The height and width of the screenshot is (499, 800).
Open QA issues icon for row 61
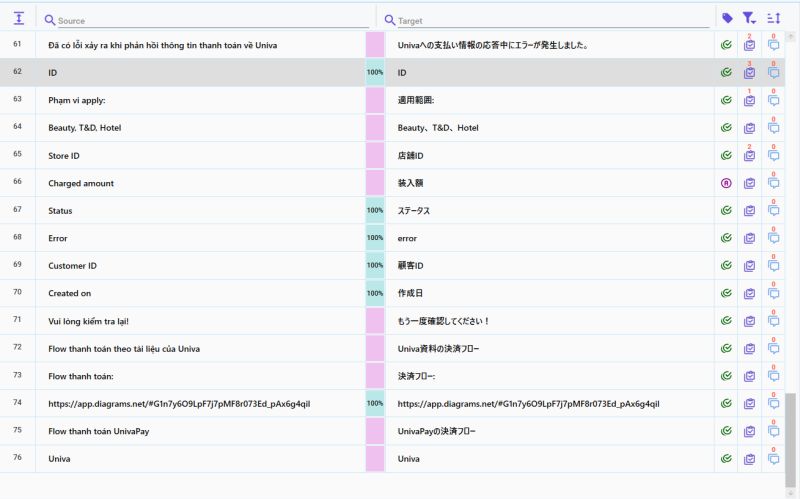(x=749, y=45)
